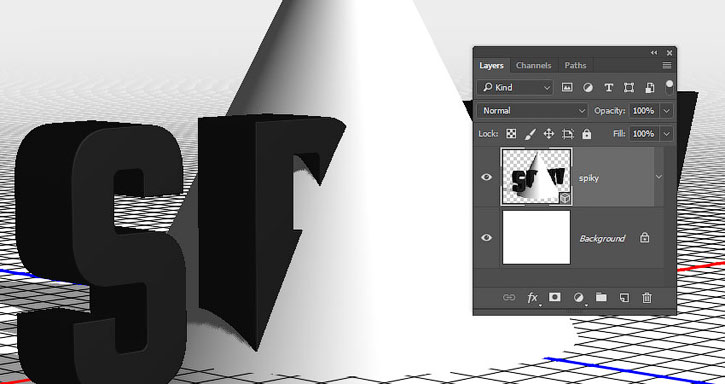Filter layers by smart objects icon
The height and width of the screenshot is (384, 725).
click(x=650, y=87)
